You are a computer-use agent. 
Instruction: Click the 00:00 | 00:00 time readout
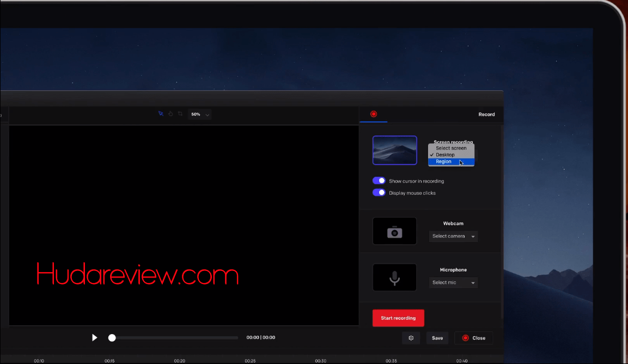(261, 337)
